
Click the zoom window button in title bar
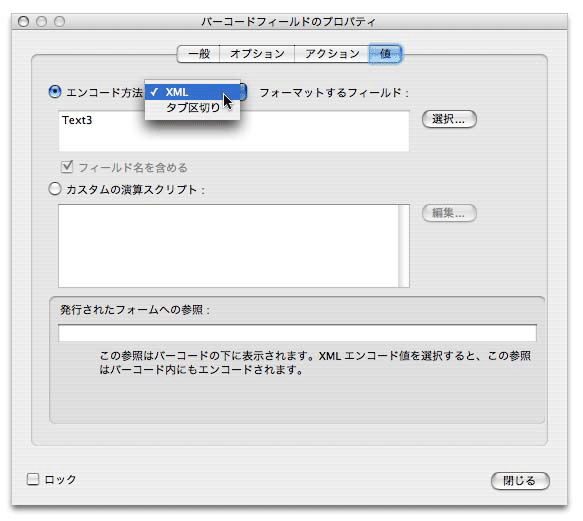(x=59, y=22)
